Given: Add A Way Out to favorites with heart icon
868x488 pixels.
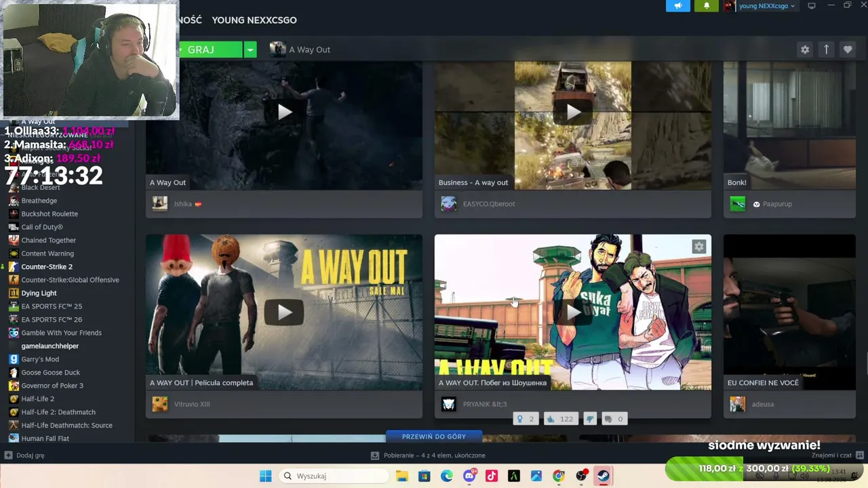Looking at the screenshot, I should click(x=848, y=49).
